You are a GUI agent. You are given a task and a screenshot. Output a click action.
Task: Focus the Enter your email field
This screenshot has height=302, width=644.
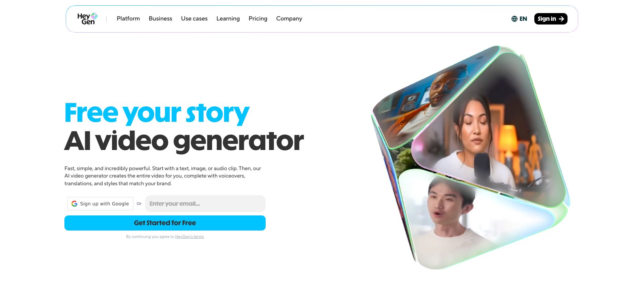click(205, 204)
